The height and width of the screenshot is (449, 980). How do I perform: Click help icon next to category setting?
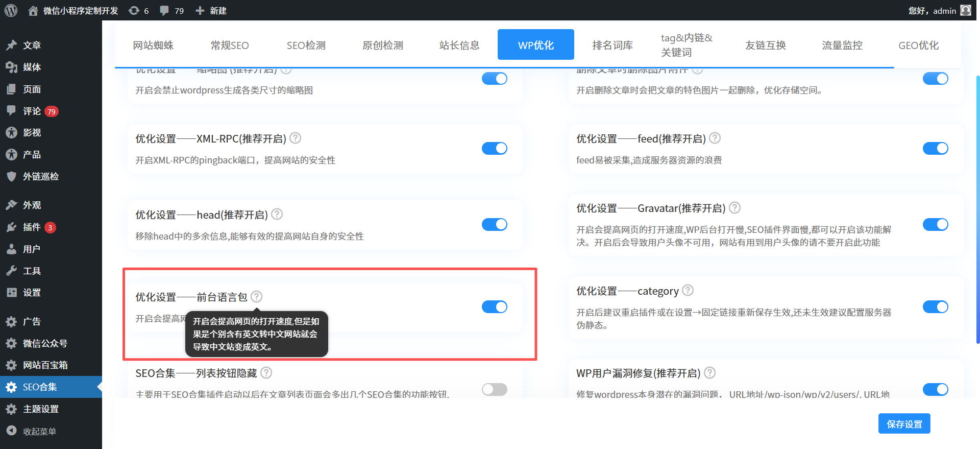coord(688,291)
